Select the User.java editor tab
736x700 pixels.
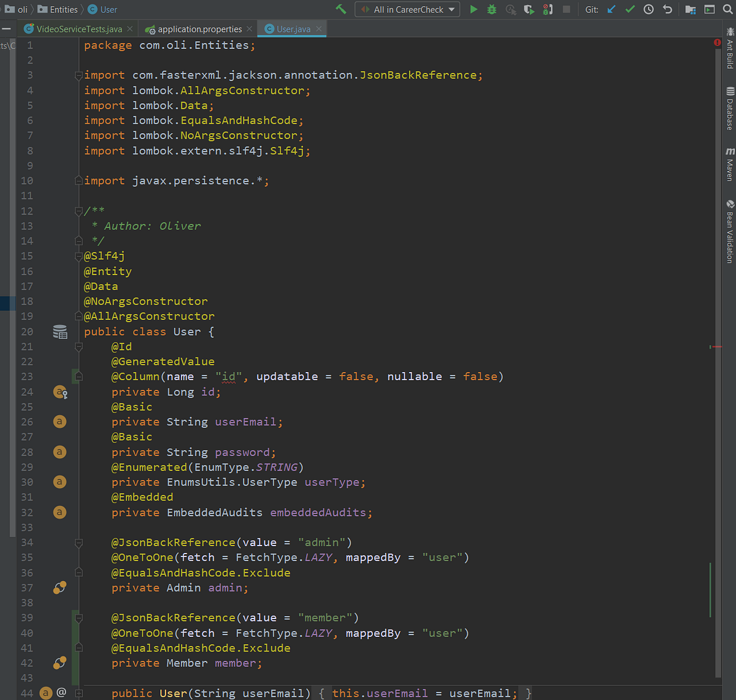(293, 29)
